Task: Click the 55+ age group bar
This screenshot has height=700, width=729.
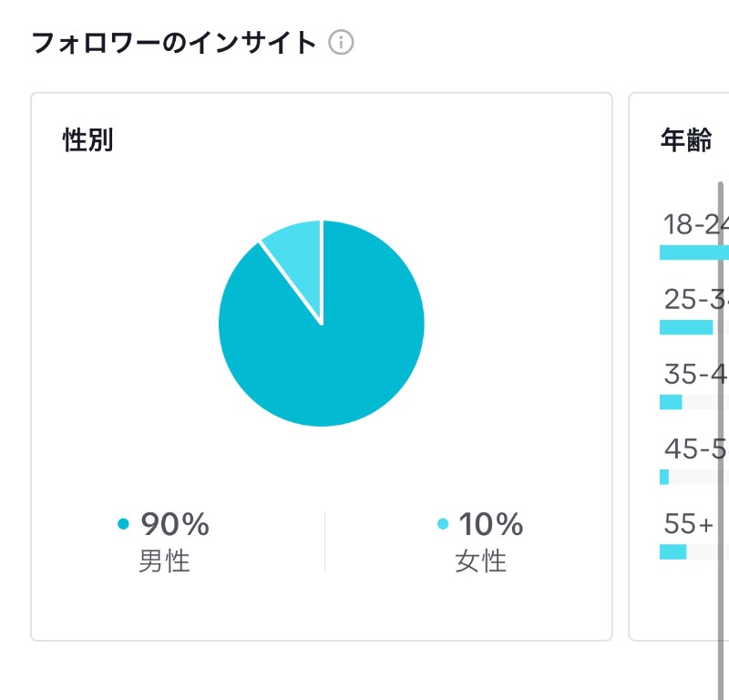Action: coord(694,551)
